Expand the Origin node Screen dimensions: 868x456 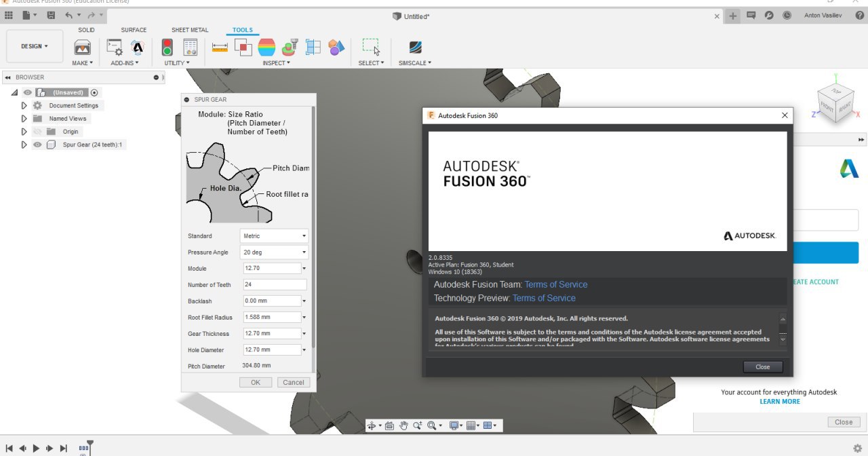24,132
